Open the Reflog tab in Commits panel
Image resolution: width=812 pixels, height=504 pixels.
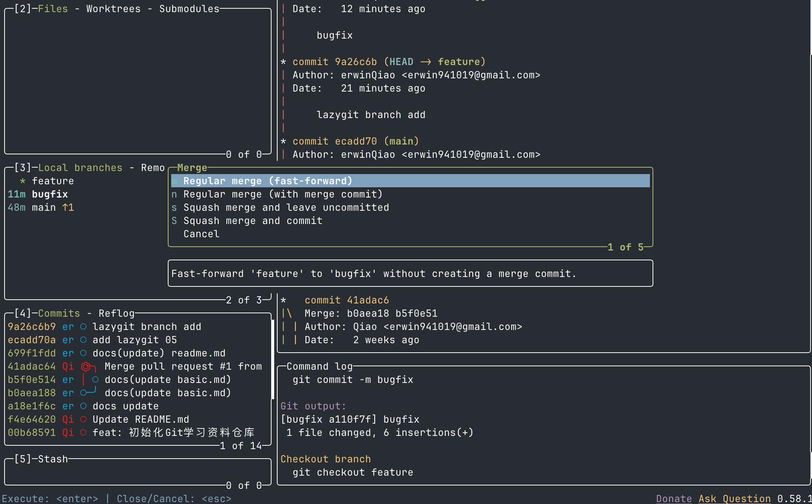116,313
